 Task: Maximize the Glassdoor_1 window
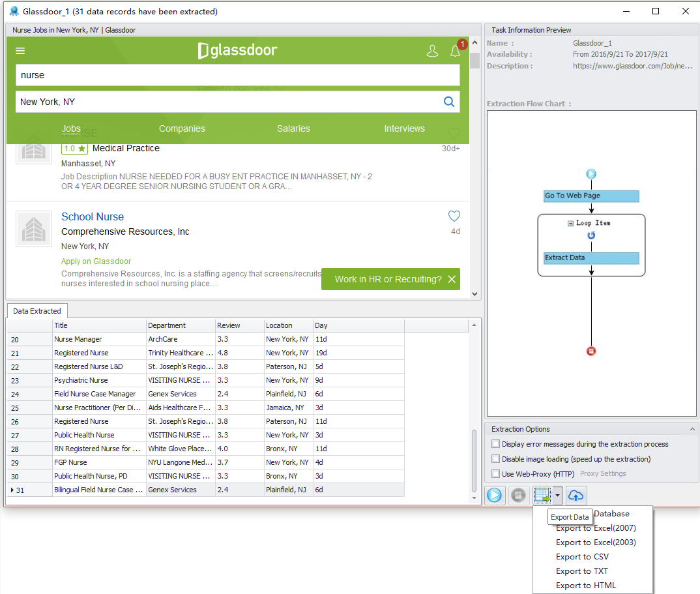[x=656, y=11]
